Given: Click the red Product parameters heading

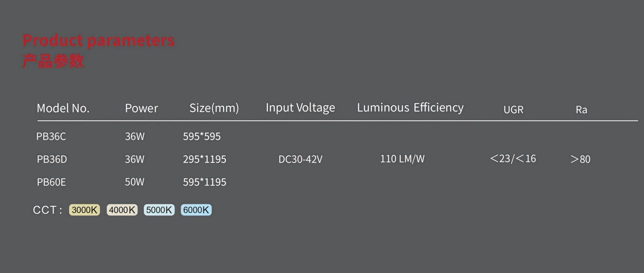Looking at the screenshot, I should [98, 41].
